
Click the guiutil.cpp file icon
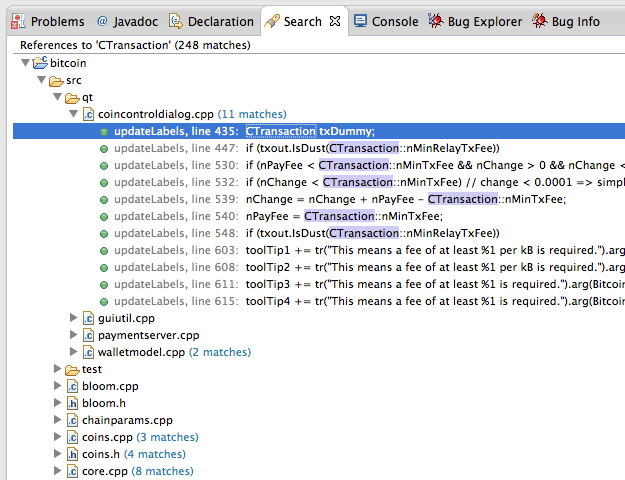coord(88,318)
